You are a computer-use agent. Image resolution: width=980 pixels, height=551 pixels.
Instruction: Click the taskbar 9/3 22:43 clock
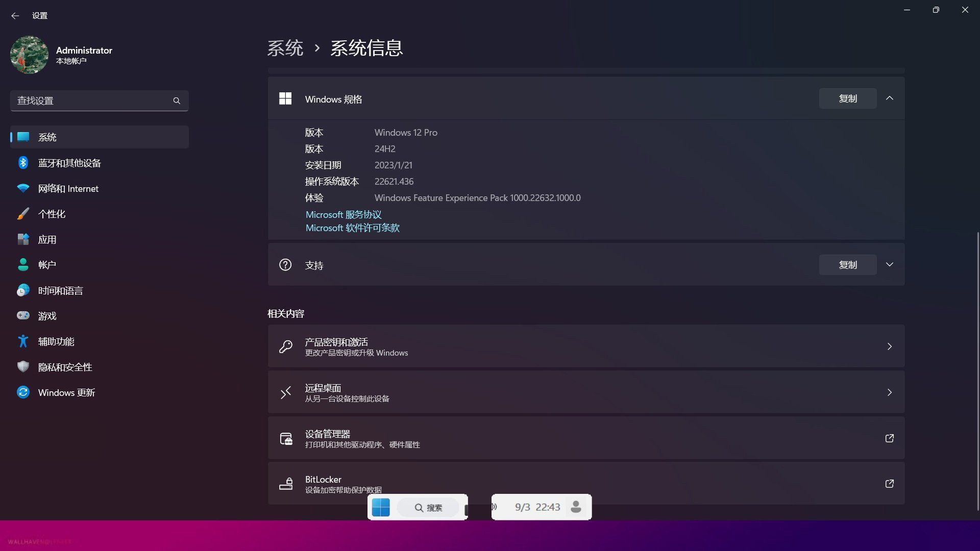tap(537, 507)
